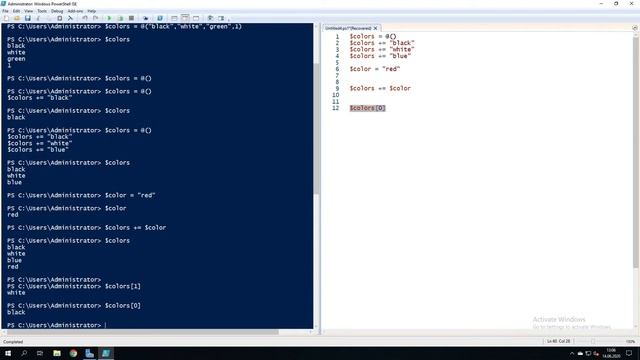Show the Command Window icon
Viewport: 640px width, 360px height.
pyautogui.click(x=211, y=18)
